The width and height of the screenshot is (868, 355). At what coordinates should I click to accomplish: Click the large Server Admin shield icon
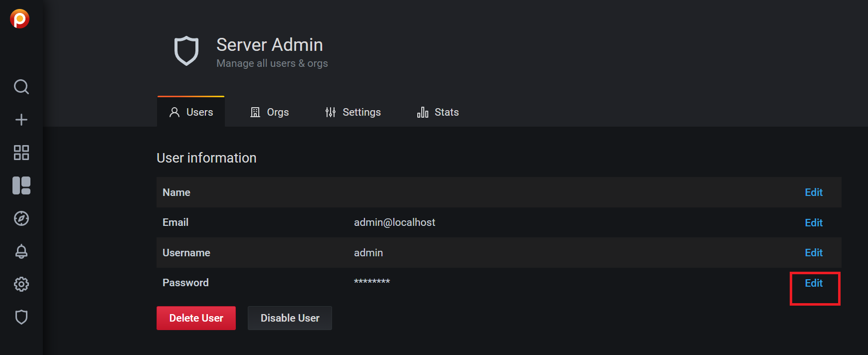click(186, 51)
